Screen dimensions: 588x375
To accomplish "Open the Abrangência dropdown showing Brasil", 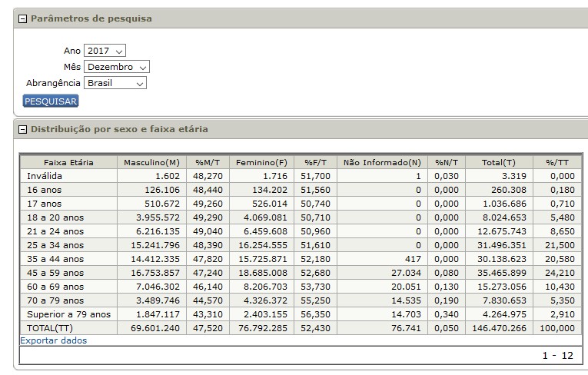I will click(115, 83).
